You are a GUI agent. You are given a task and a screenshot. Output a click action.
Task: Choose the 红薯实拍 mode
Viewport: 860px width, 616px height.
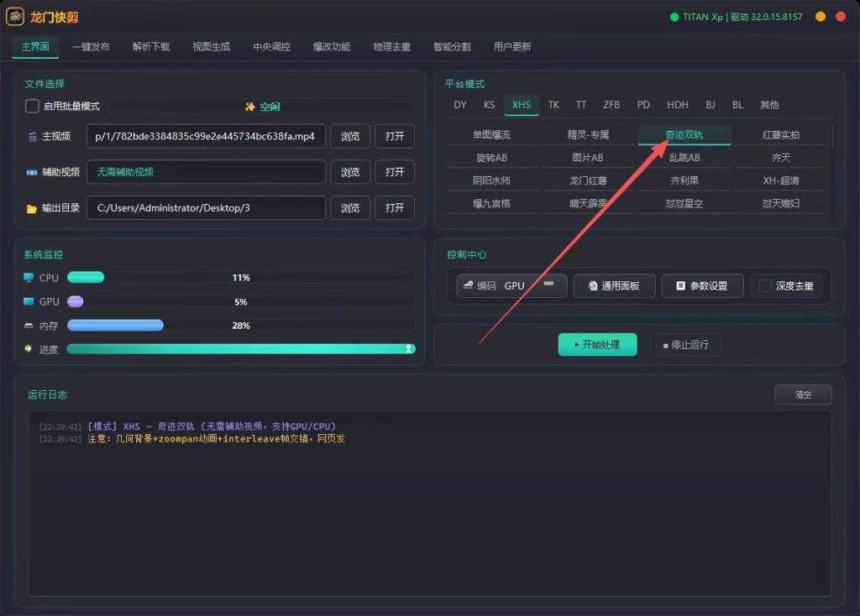pos(780,135)
